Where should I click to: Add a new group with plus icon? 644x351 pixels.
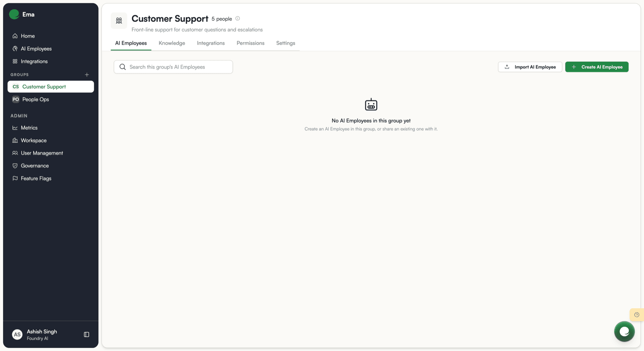[x=87, y=75]
